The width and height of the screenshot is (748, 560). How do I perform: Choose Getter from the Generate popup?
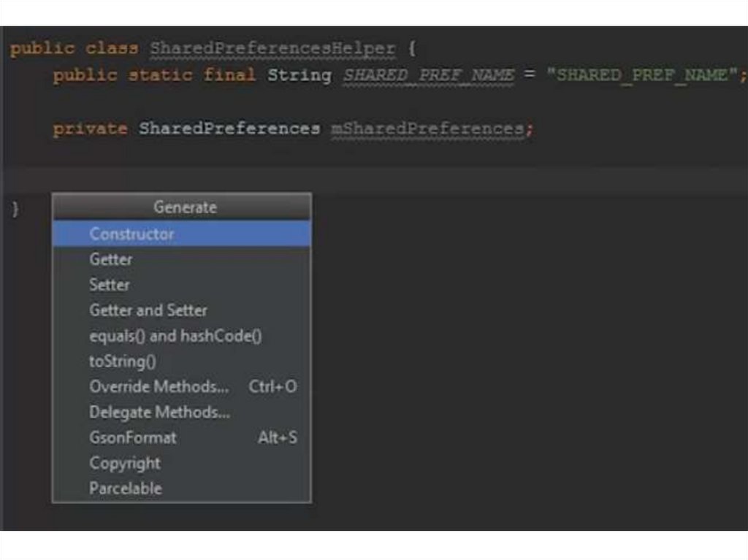coord(111,259)
